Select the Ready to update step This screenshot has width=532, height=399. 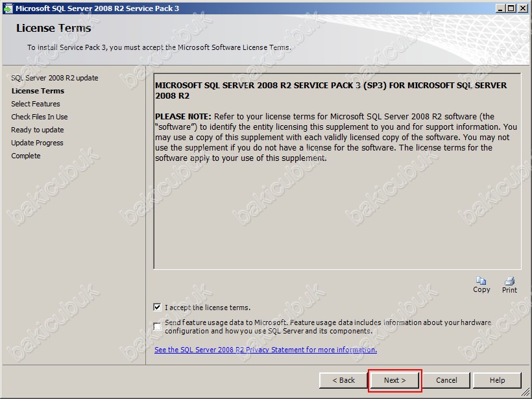click(38, 130)
